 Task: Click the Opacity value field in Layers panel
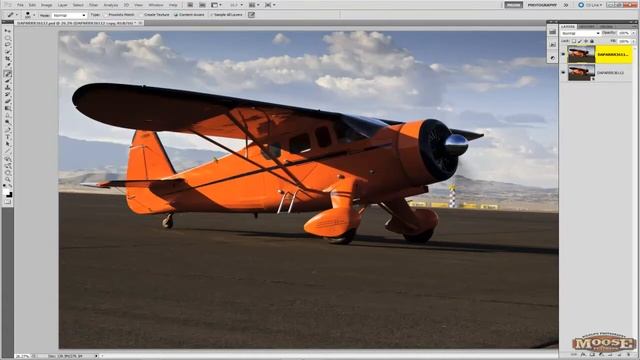624,33
